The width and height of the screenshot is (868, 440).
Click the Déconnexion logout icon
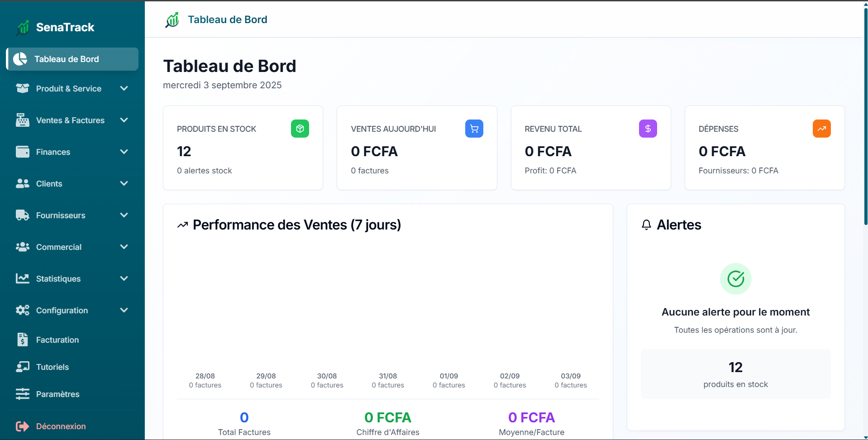click(x=22, y=426)
